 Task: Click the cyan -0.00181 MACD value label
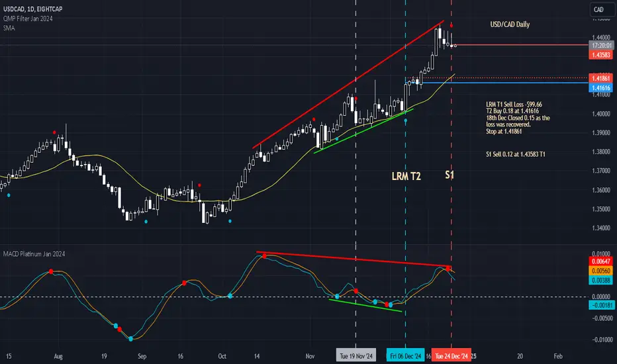click(x=601, y=305)
